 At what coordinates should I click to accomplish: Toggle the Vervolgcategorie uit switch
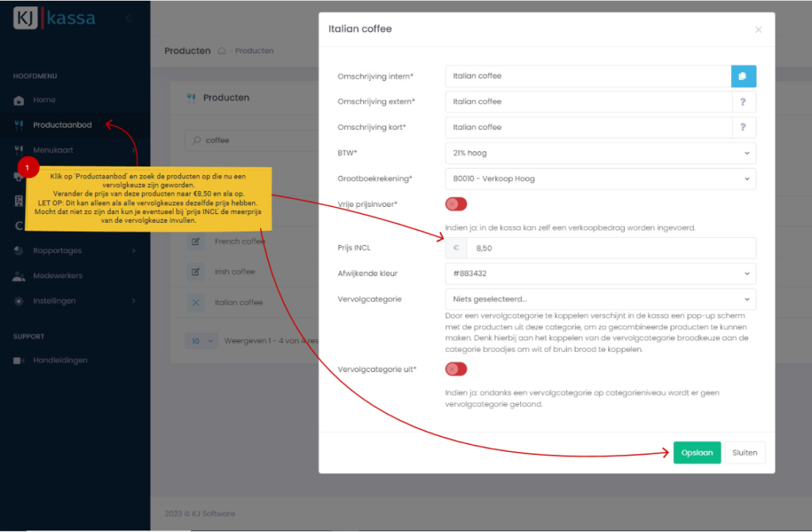tap(456, 369)
